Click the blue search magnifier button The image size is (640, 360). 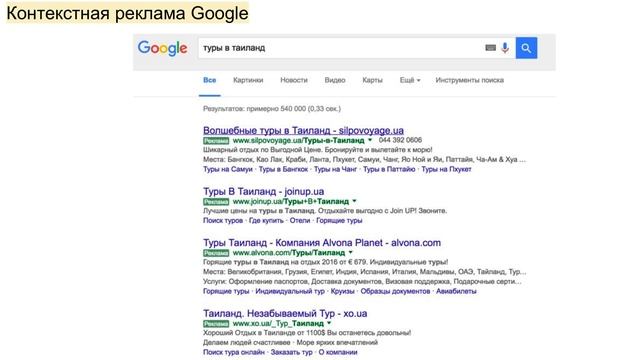[x=526, y=48]
